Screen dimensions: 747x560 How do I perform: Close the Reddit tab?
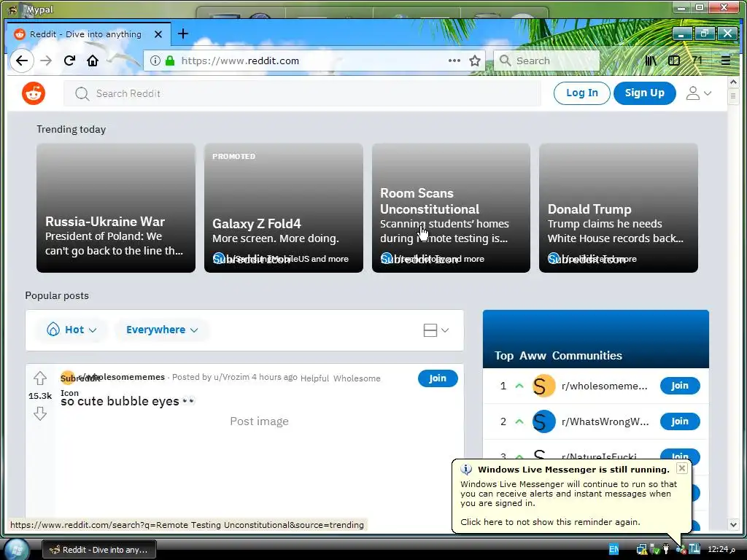[x=158, y=34]
